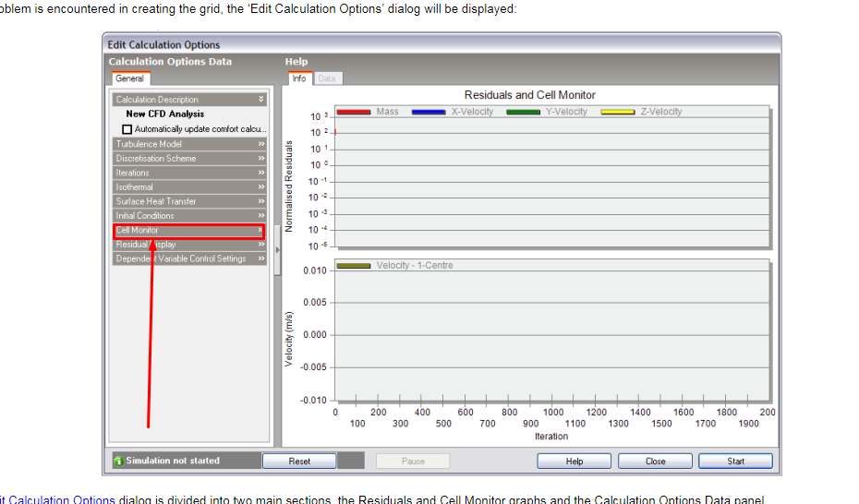Expand the Turbulence Model section
The image size is (859, 504).
coord(189,144)
